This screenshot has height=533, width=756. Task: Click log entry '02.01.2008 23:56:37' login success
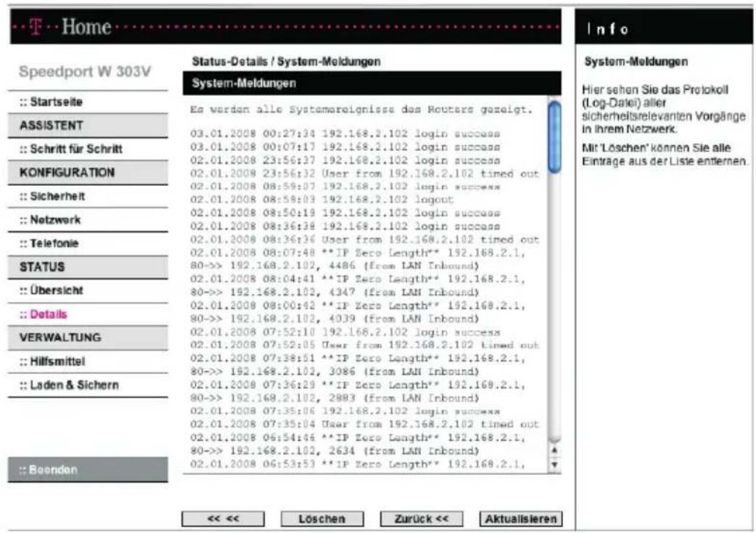(x=345, y=160)
